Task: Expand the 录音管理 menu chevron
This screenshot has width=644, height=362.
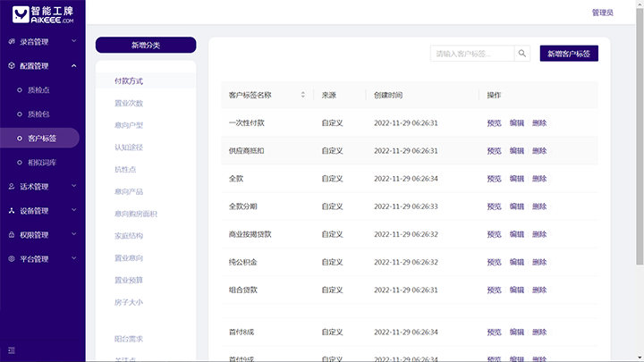Action: pos(74,42)
